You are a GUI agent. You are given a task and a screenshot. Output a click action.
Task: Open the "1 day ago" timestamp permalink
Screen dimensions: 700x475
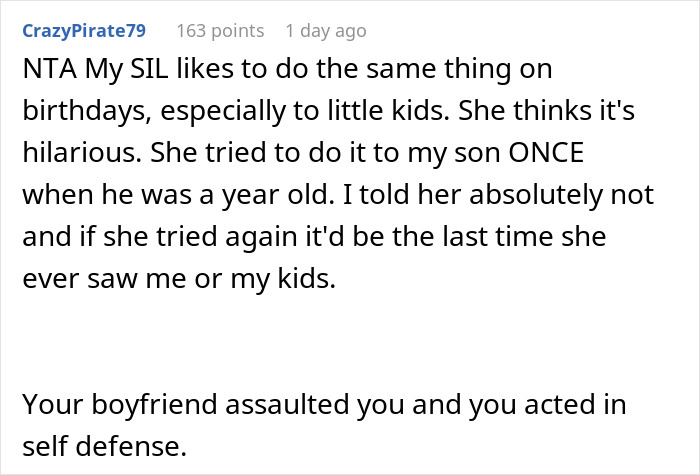pos(325,31)
